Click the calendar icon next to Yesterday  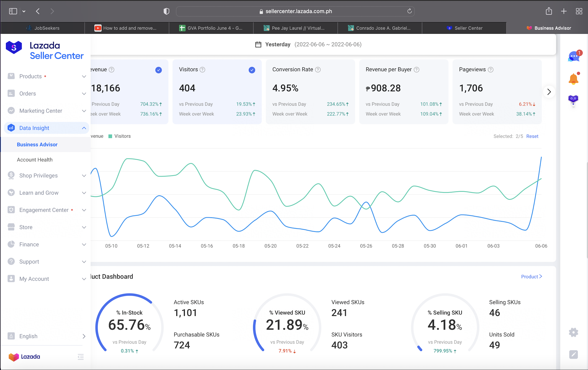(258, 44)
